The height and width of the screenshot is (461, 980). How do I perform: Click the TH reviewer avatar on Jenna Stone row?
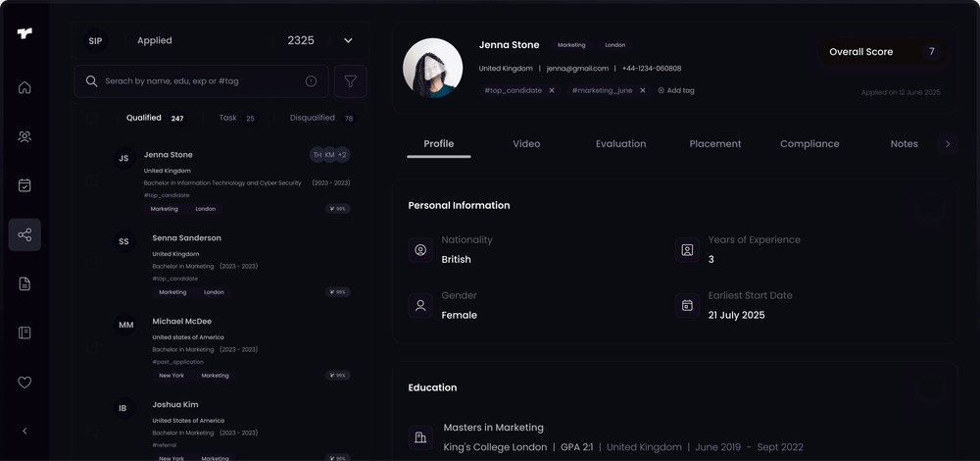tap(318, 155)
